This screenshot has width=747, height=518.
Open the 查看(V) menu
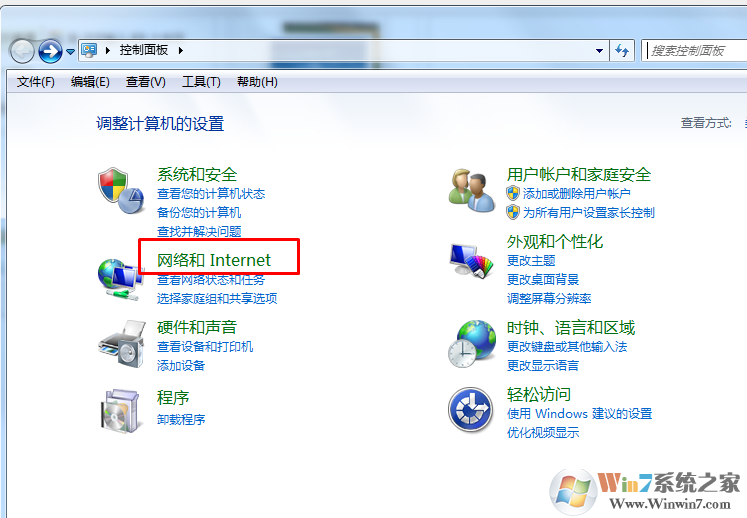pos(145,82)
